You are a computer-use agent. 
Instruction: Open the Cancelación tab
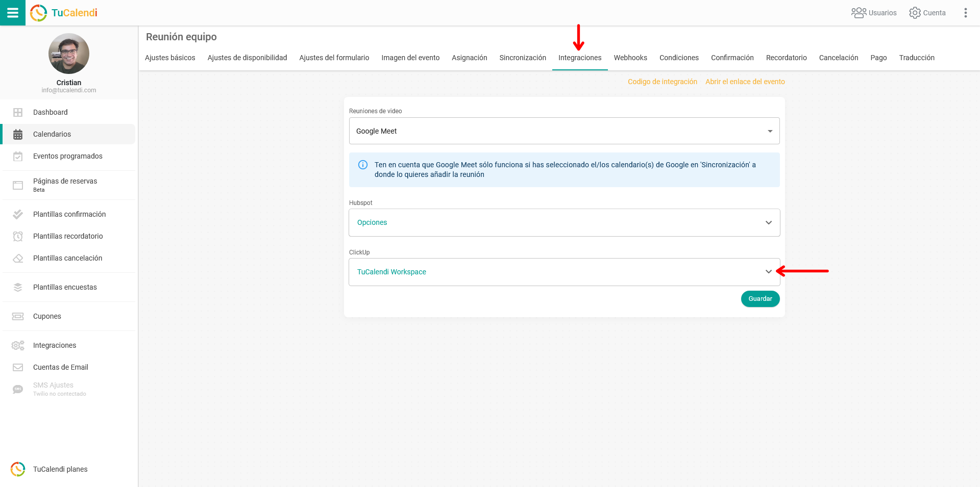pyautogui.click(x=839, y=58)
